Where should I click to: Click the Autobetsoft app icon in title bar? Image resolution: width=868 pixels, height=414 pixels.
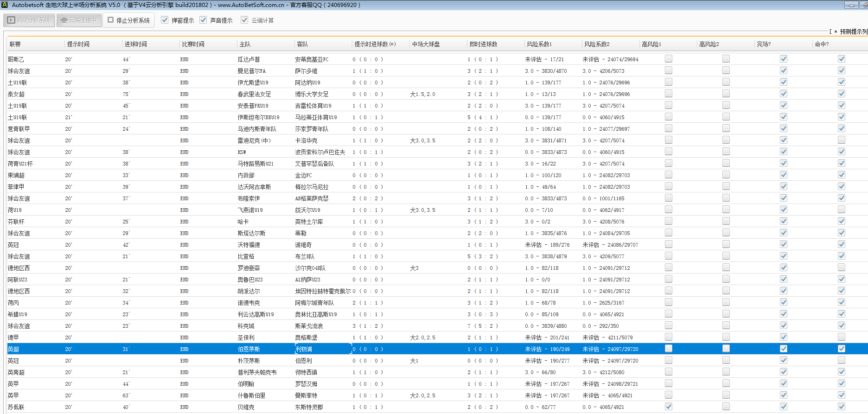point(5,5)
